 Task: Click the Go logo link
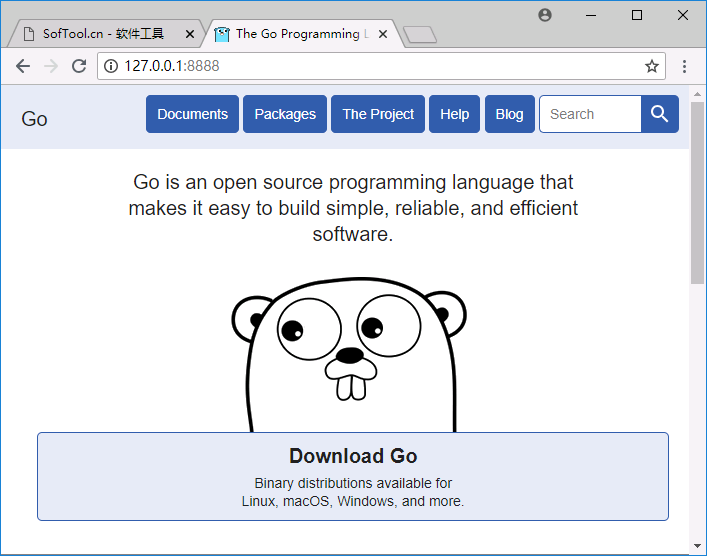click(x=34, y=119)
